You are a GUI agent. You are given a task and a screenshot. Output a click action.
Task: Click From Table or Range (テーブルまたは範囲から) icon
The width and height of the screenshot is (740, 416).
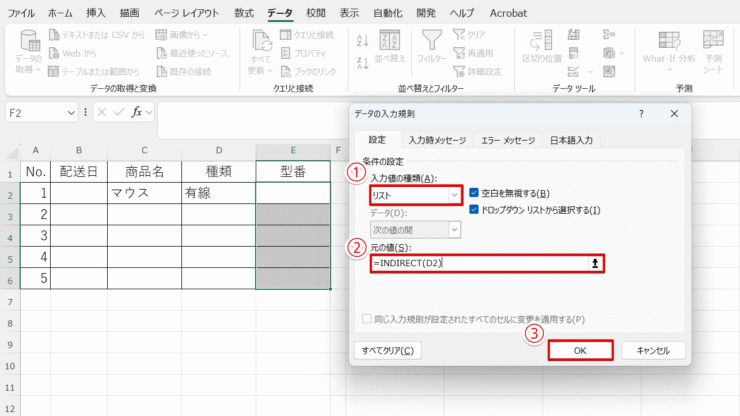(53, 71)
